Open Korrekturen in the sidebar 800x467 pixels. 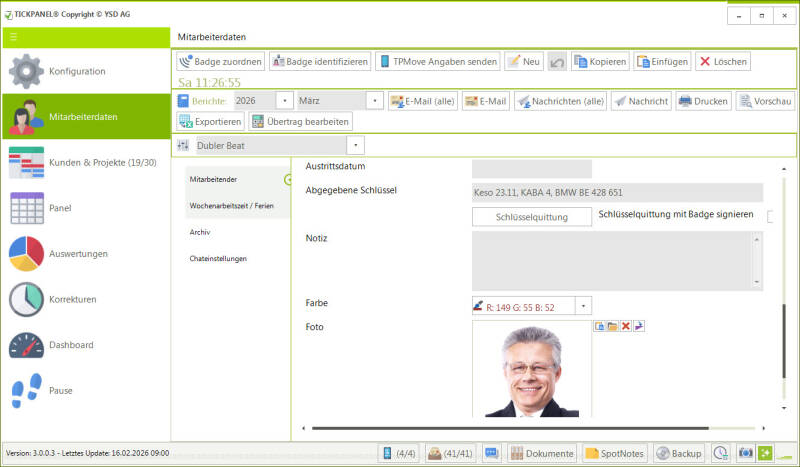point(86,299)
